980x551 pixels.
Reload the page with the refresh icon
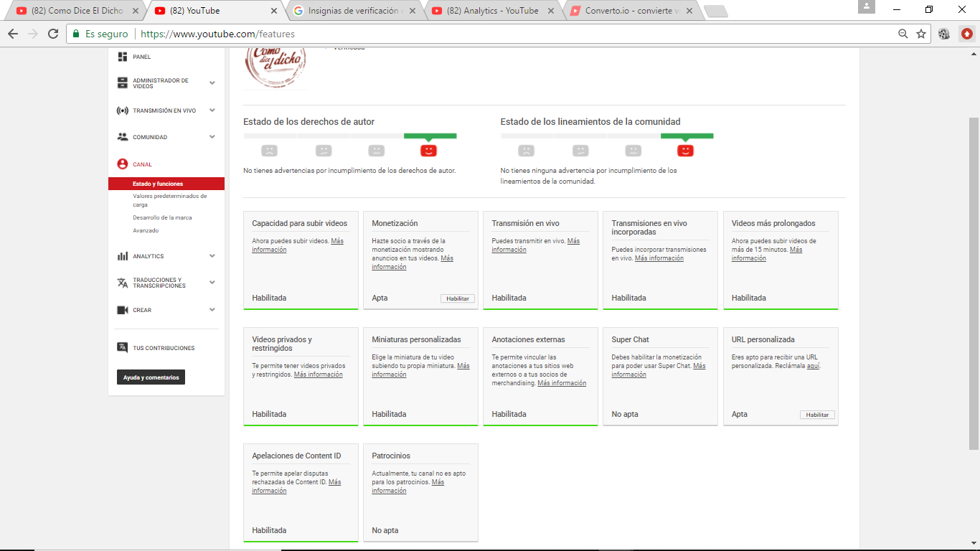(x=53, y=34)
